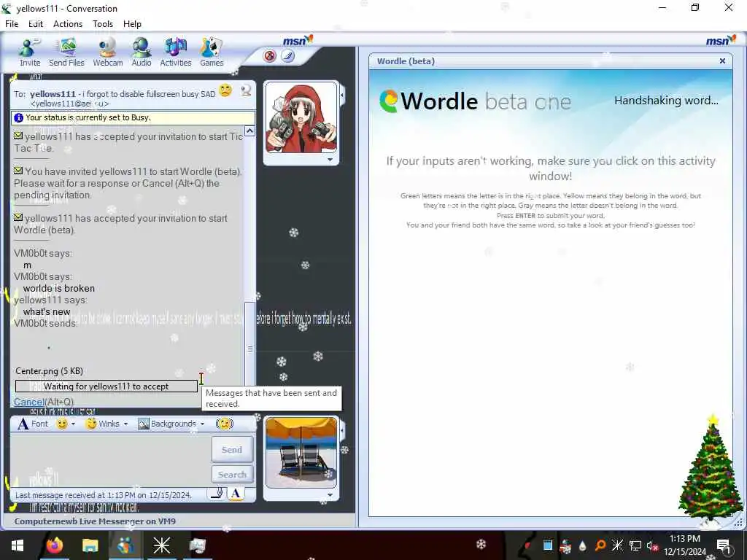747x560 pixels.
Task: Expand the Backgrounds dropdown arrow
Action: (x=203, y=424)
